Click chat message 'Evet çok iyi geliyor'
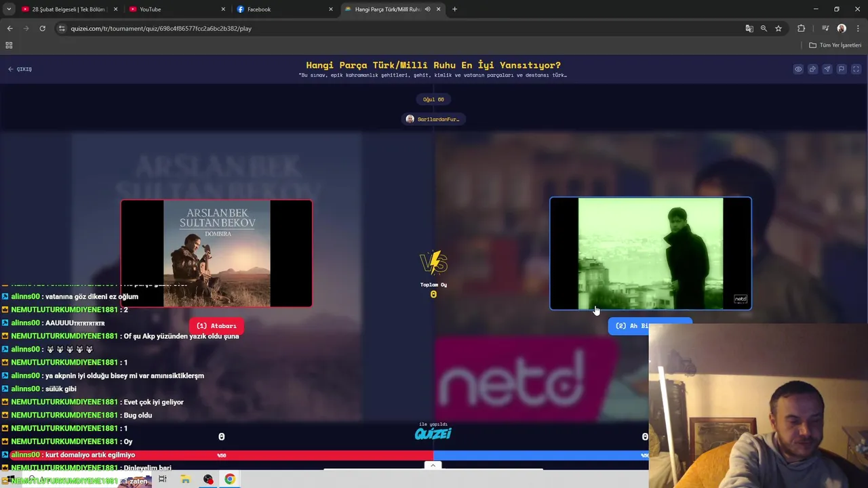Viewport: 868px width, 488px height. pyautogui.click(x=153, y=402)
